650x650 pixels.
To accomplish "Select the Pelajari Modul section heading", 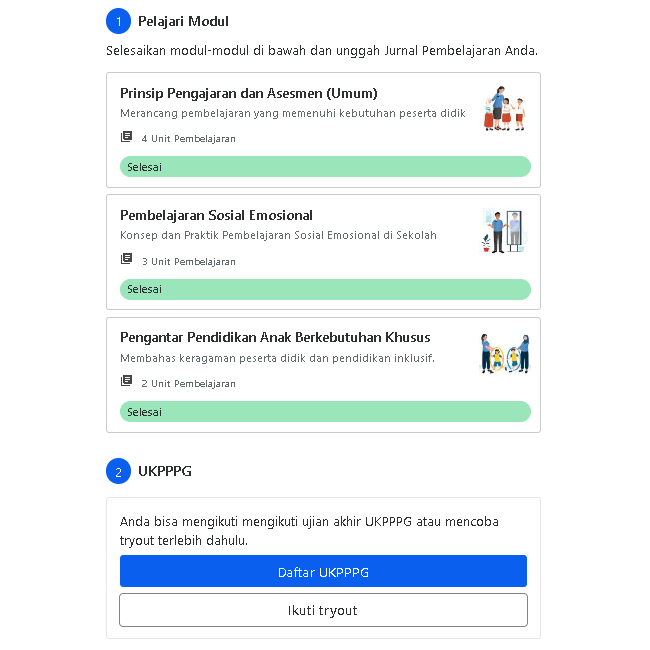I will click(x=184, y=21).
